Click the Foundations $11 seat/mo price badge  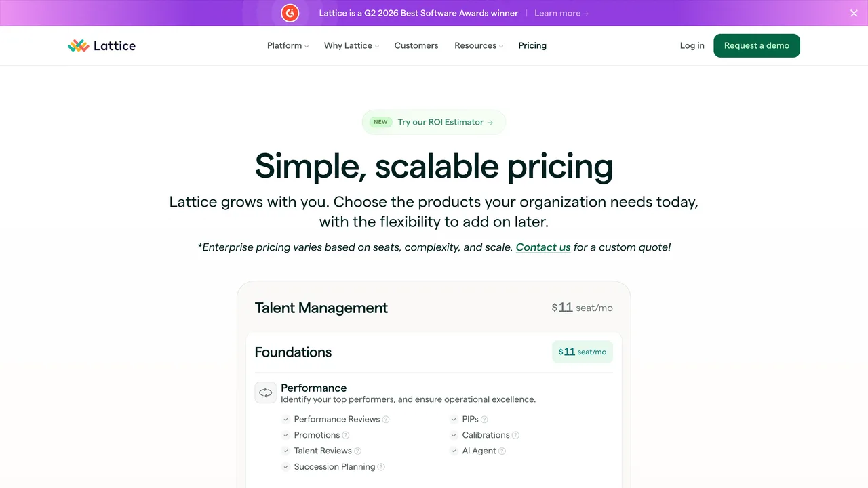tap(582, 352)
